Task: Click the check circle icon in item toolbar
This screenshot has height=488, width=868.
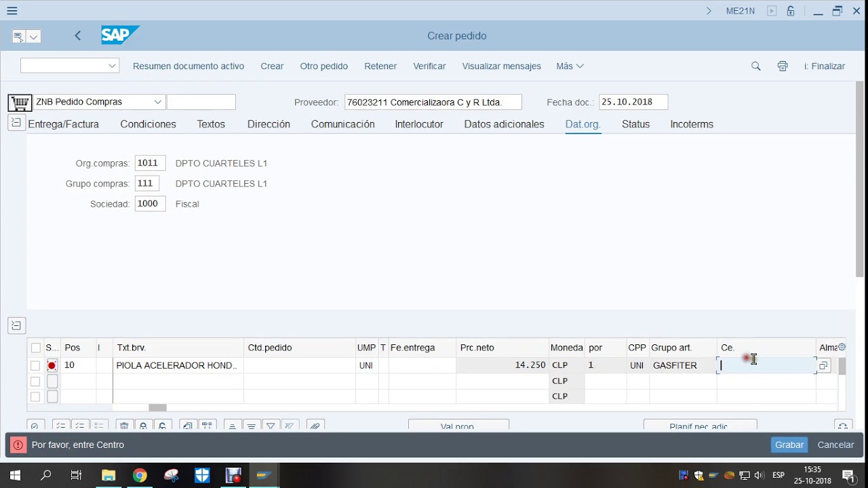Action: pyautogui.click(x=35, y=426)
